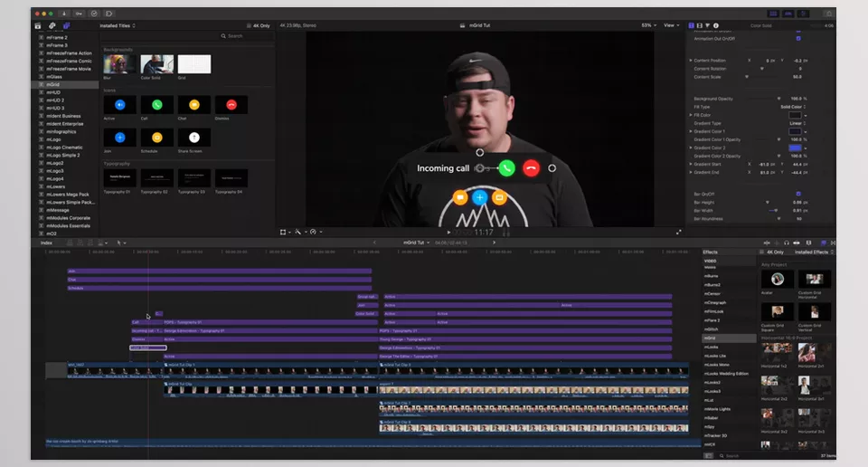Open the Fill Type Solid Color dropdown
This screenshot has width=868, height=467.
(793, 107)
